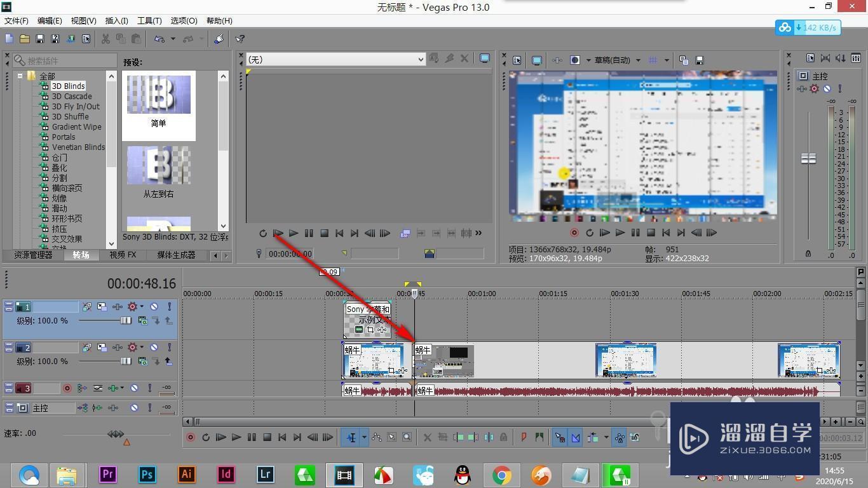Viewport: 868px width, 488px height.
Task: Mute video track 2
Action: coord(154,348)
